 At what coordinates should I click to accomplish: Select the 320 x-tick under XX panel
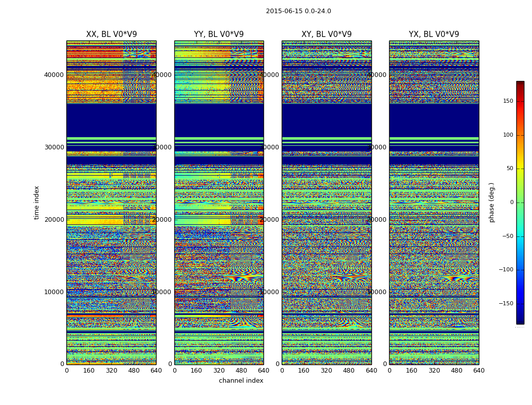click(x=111, y=371)
